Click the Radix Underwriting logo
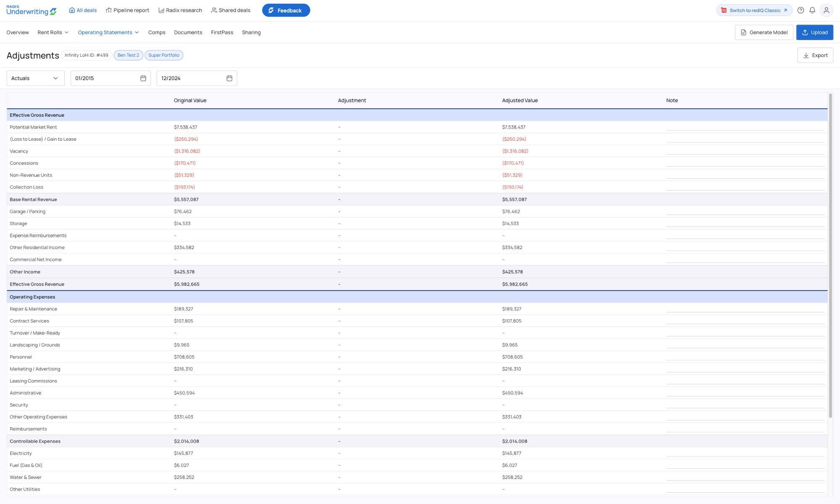 click(31, 10)
